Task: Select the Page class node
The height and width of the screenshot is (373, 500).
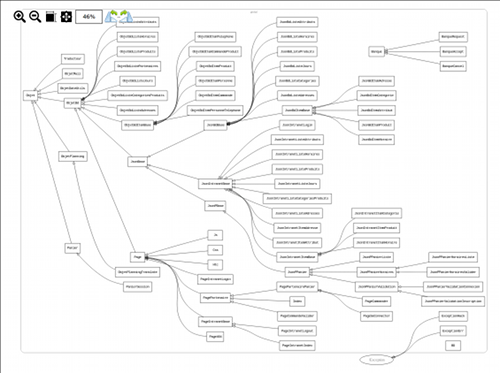Action: (137, 257)
